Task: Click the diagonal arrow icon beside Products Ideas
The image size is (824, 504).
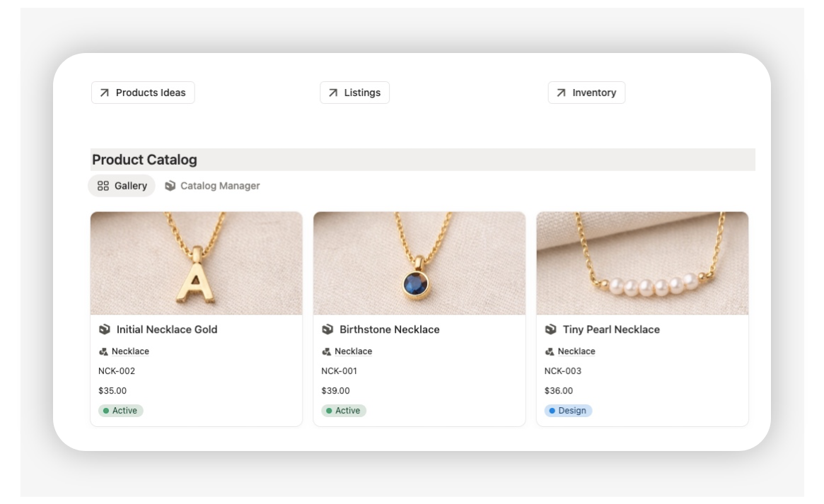Action: [x=104, y=92]
